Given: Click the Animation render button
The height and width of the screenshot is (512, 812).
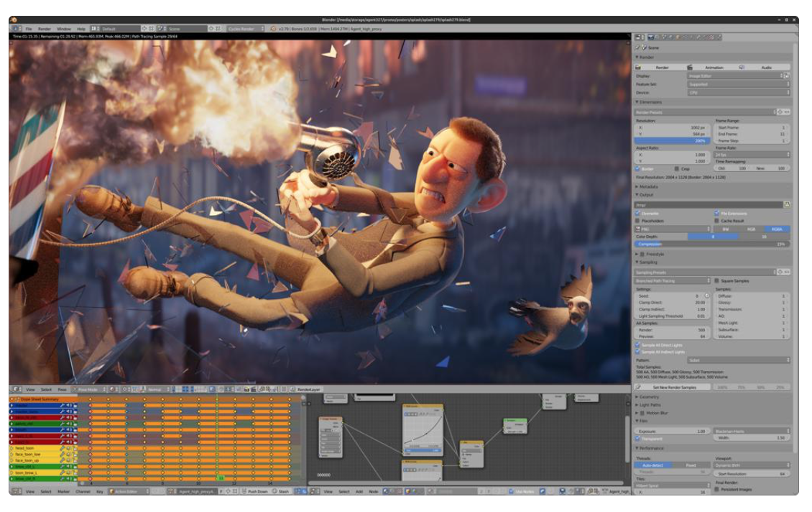Looking at the screenshot, I should tap(712, 68).
